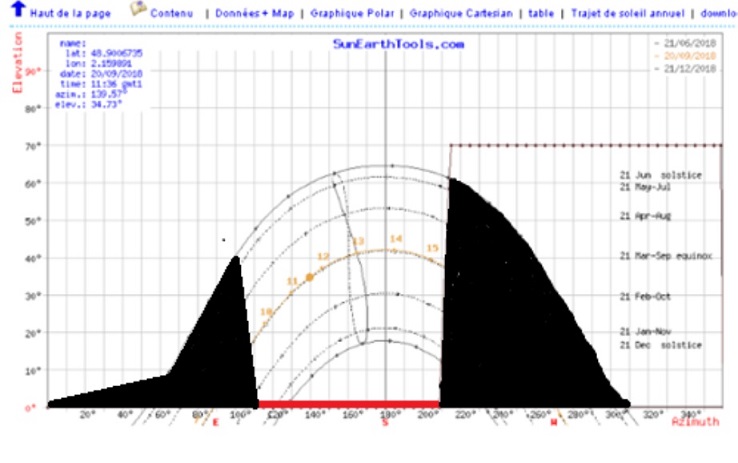Click the 21 Mar-Sep equinox label
The height and width of the screenshot is (463, 738).
[x=666, y=256]
